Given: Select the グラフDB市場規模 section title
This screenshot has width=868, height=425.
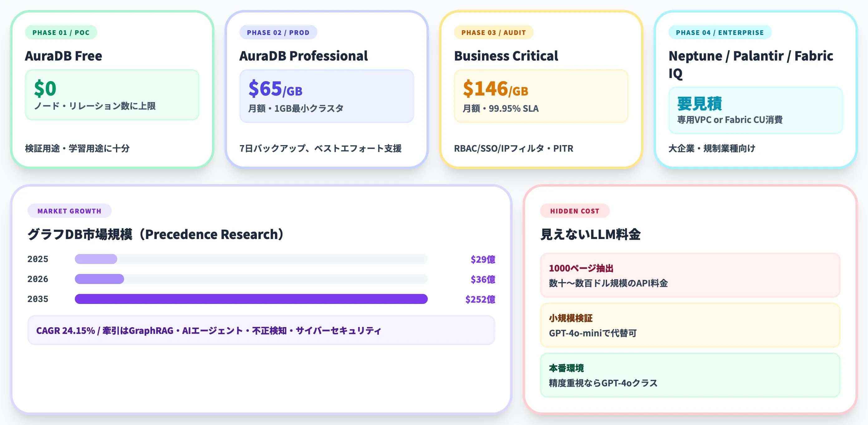Looking at the screenshot, I should (x=155, y=234).
